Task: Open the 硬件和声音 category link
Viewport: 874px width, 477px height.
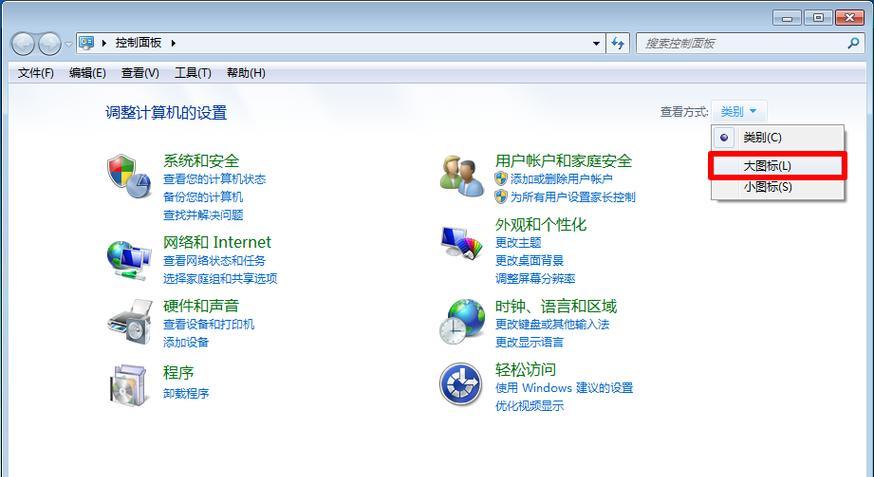Action: pos(201,306)
